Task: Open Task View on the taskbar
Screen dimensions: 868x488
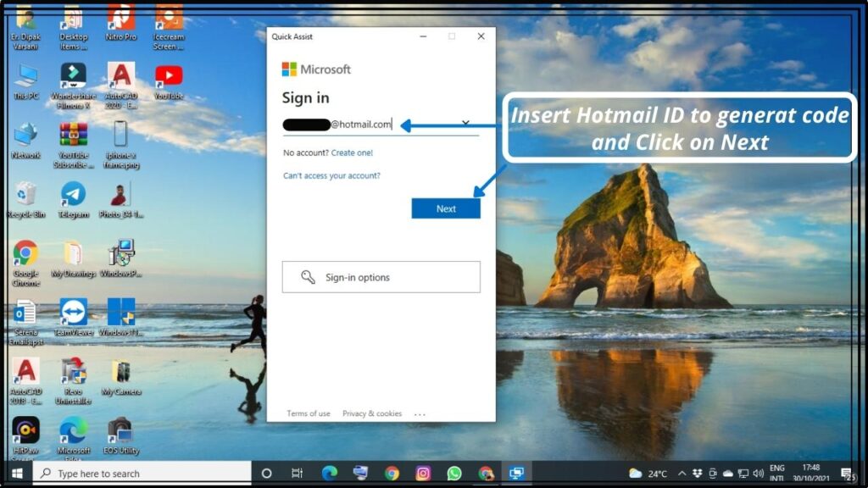Action: pyautogui.click(x=297, y=473)
